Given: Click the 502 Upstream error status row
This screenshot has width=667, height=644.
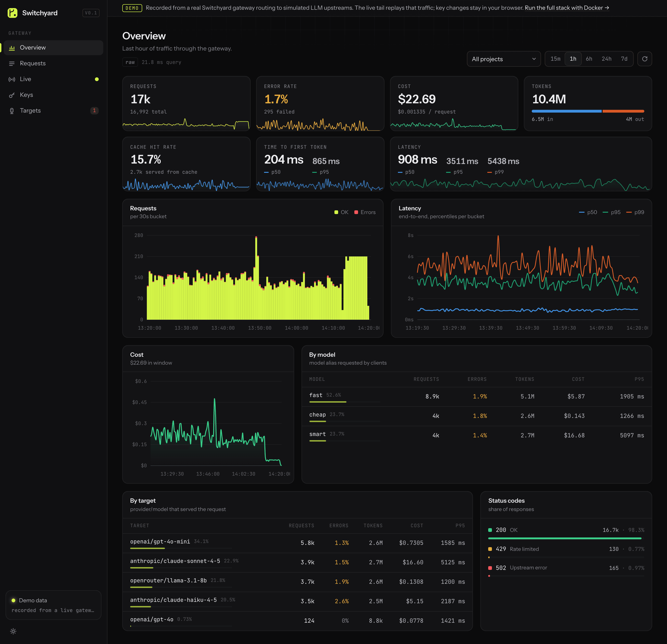Looking at the screenshot, I should click(x=566, y=571).
